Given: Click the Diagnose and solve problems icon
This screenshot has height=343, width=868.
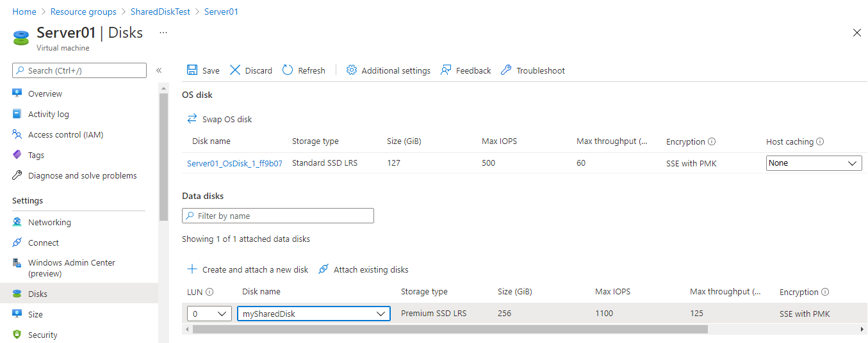Looking at the screenshot, I should (x=17, y=175).
